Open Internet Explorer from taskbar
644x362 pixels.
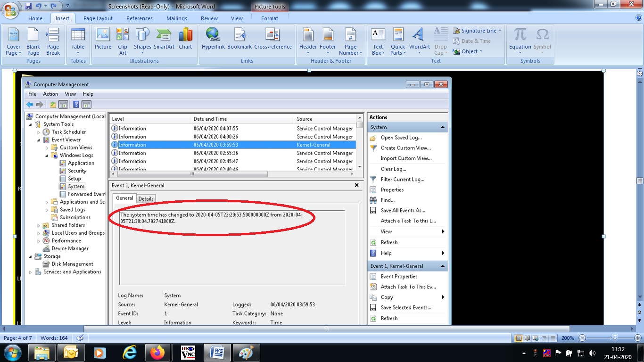point(129,353)
